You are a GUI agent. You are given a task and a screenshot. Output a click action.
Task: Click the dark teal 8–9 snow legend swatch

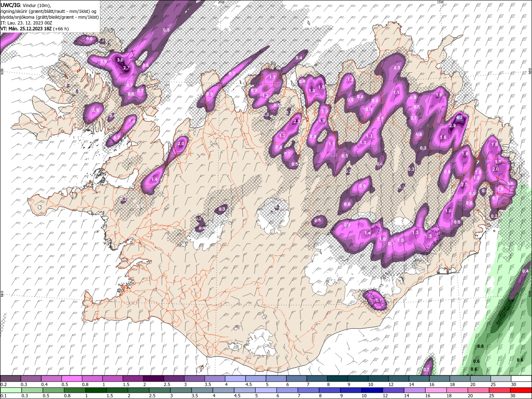[337, 379]
